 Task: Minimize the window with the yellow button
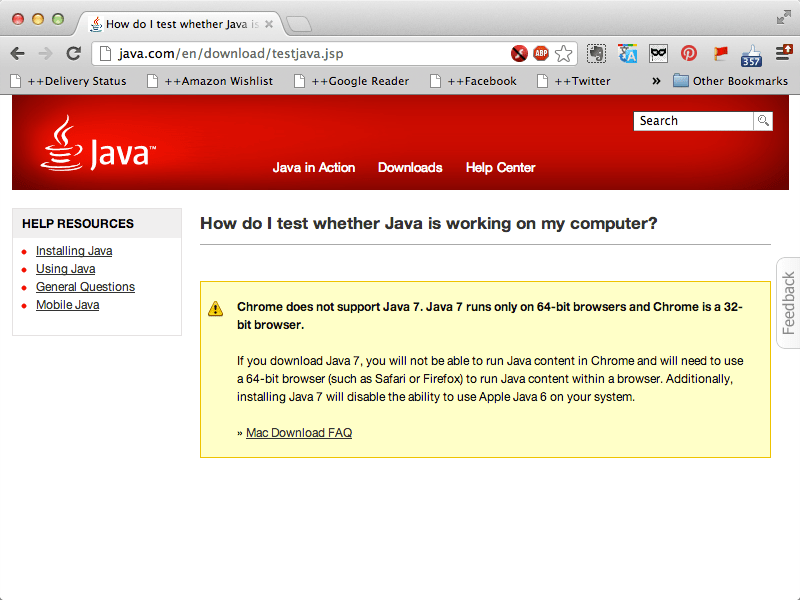pos(38,19)
